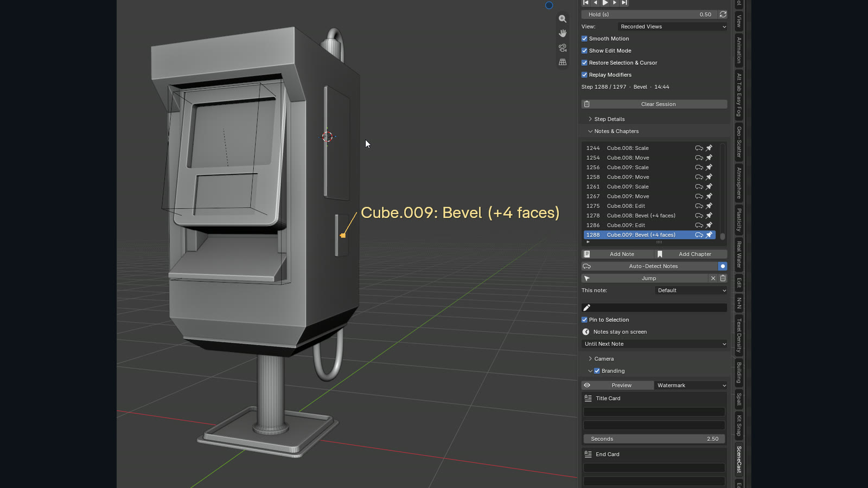This screenshot has width=868, height=488.
Task: Open the Atmosphere sidebar tab
Action: click(739, 183)
